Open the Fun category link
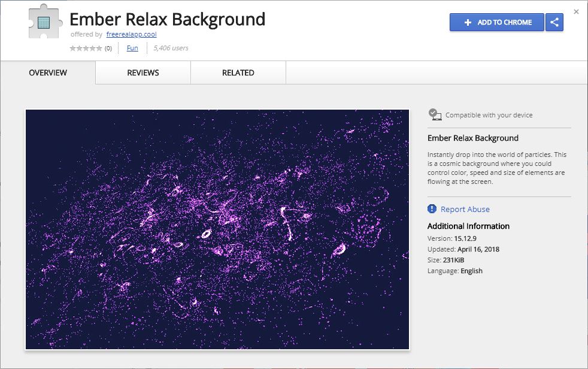The image size is (588, 369). click(x=132, y=48)
